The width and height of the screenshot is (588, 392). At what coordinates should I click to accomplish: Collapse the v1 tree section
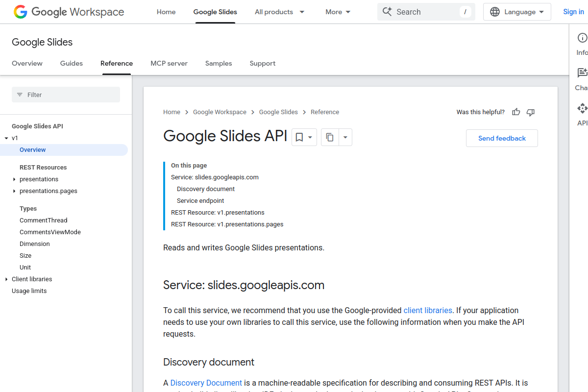pos(6,138)
